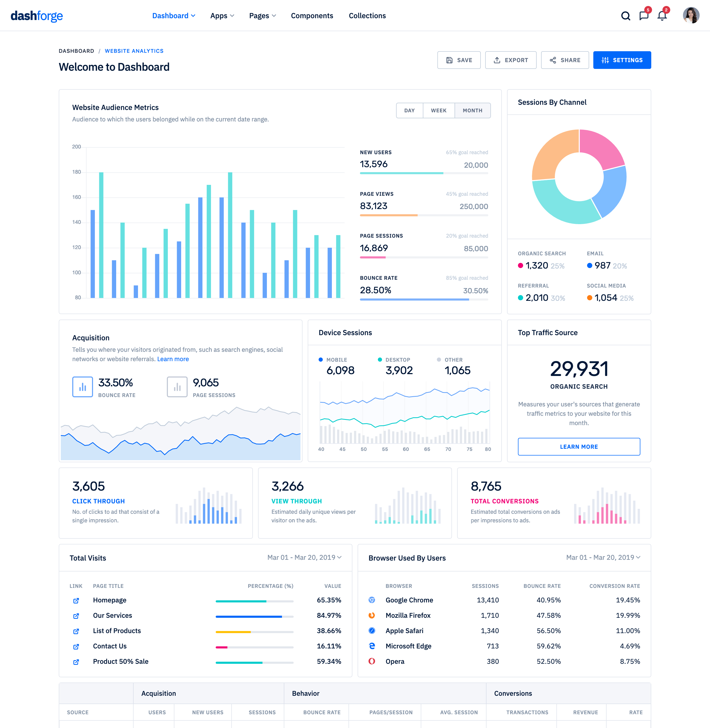
Task: Expand the Dashboard nav dropdown
Action: pyautogui.click(x=174, y=16)
